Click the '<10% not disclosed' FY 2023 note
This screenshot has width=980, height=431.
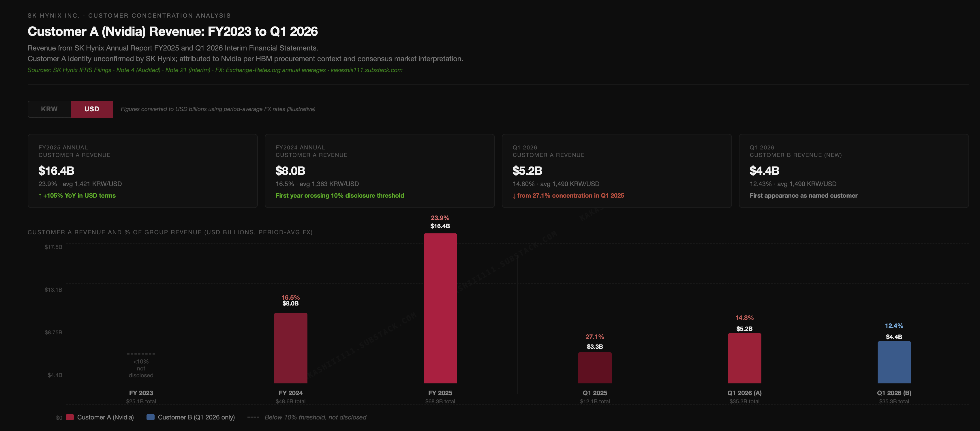click(x=141, y=368)
